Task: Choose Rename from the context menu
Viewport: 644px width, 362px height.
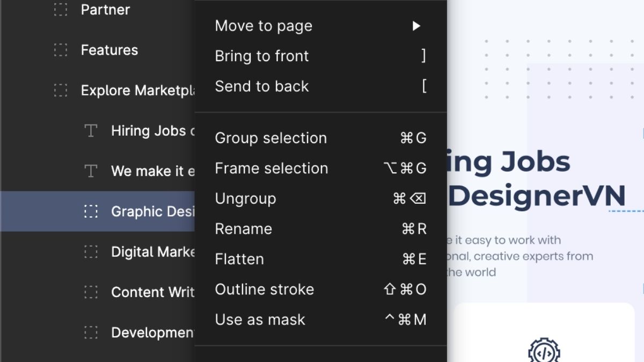Action: pyautogui.click(x=243, y=228)
